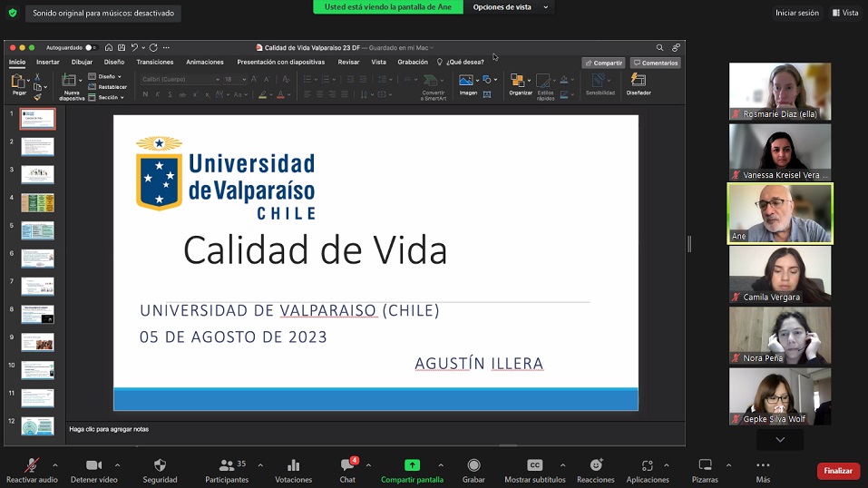Select slide 4 thumbnail
The width and height of the screenshot is (868, 488).
[x=38, y=203]
